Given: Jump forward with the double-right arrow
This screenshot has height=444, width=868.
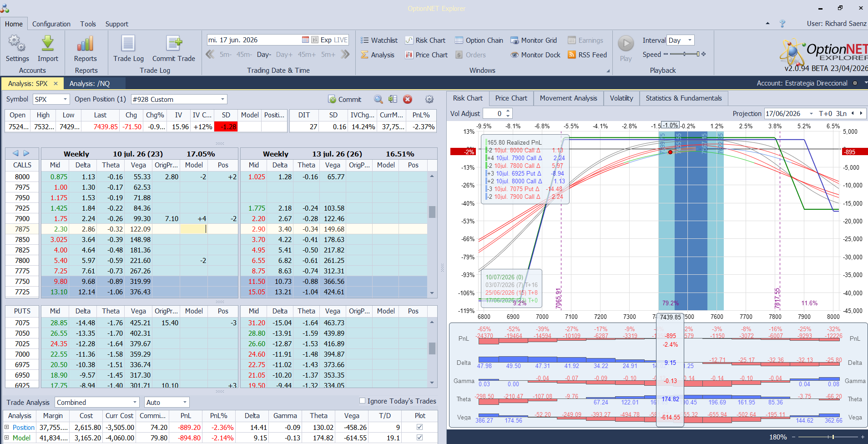Looking at the screenshot, I should 345,55.
